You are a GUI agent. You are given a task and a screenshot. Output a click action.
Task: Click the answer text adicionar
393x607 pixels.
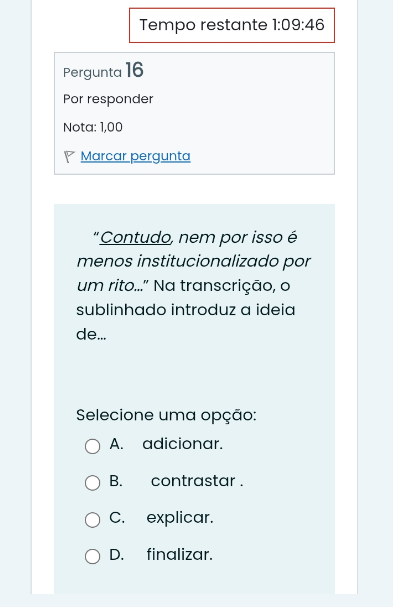182,444
